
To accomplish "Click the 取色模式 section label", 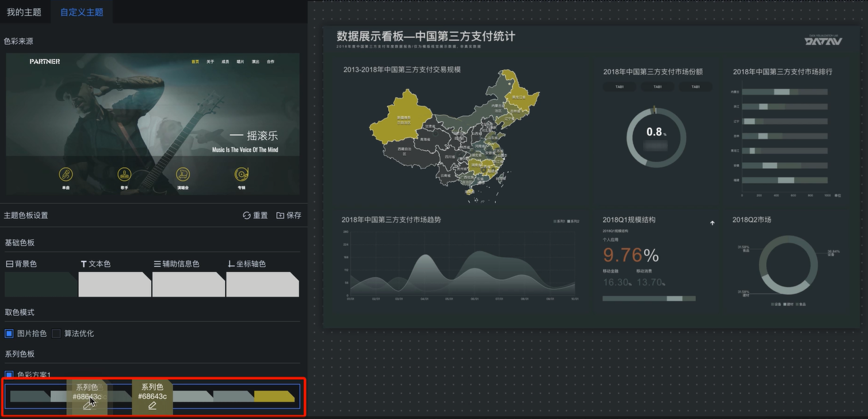I will click(x=20, y=312).
